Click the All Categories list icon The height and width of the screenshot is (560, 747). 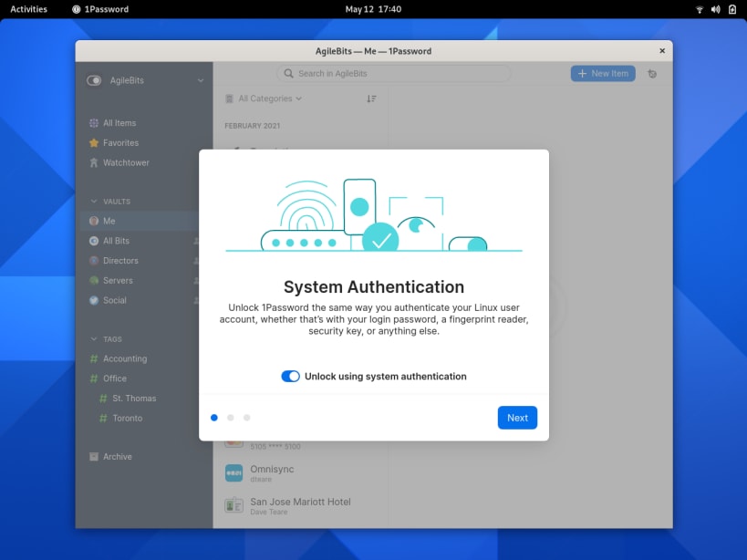pyautogui.click(x=229, y=99)
